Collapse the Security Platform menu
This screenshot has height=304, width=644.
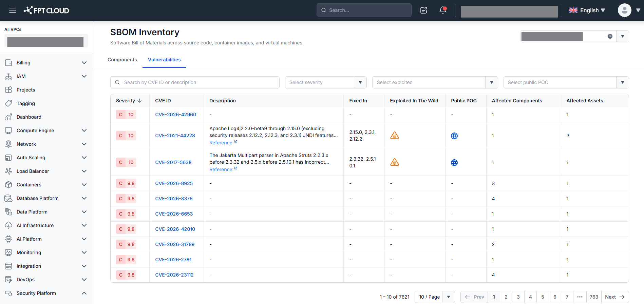(x=84, y=293)
